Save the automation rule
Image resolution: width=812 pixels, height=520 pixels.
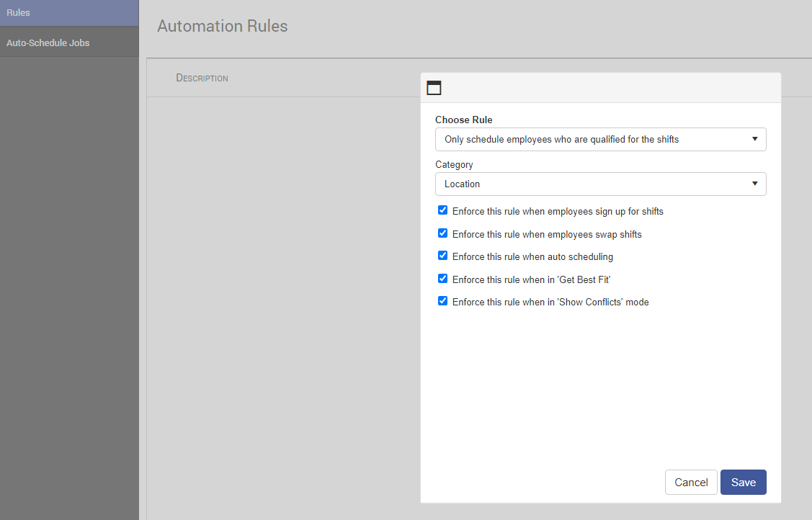coord(743,482)
